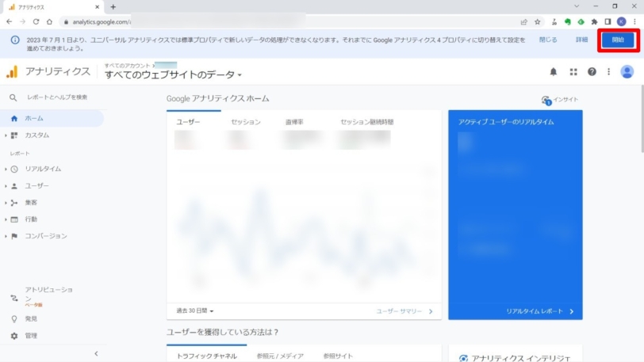Open the help question mark icon

(592, 72)
